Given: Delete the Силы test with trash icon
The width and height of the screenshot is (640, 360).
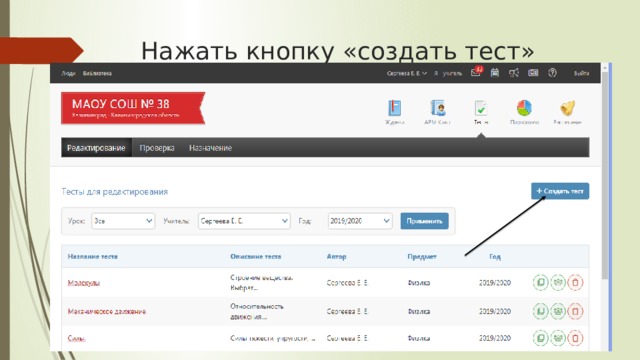Looking at the screenshot, I should 575,338.
